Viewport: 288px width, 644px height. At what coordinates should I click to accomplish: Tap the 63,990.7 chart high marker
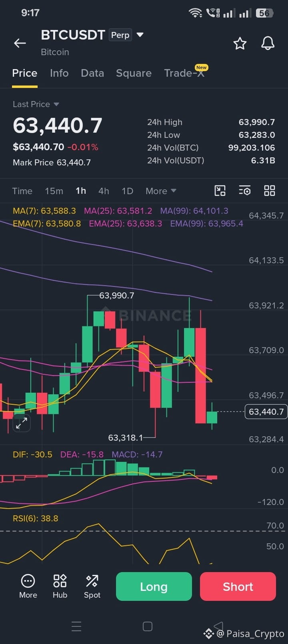117,296
